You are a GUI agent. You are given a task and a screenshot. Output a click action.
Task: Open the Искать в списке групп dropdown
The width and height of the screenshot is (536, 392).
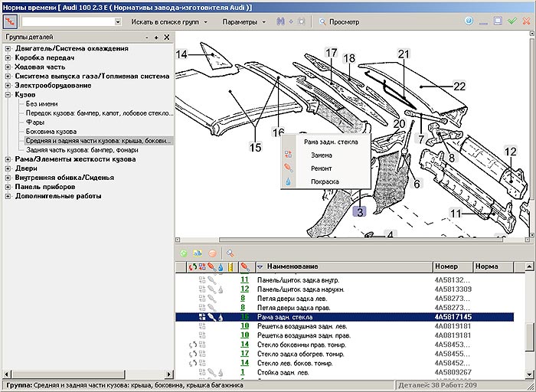pyautogui.click(x=165, y=22)
